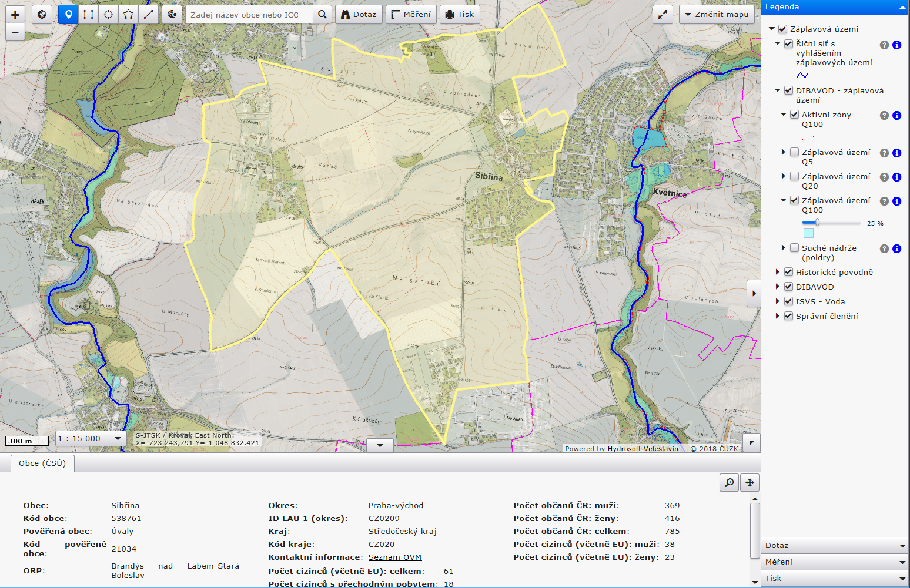Collapse bottom results panel arrow
The width and height of the screenshot is (910, 588).
pyautogui.click(x=380, y=445)
